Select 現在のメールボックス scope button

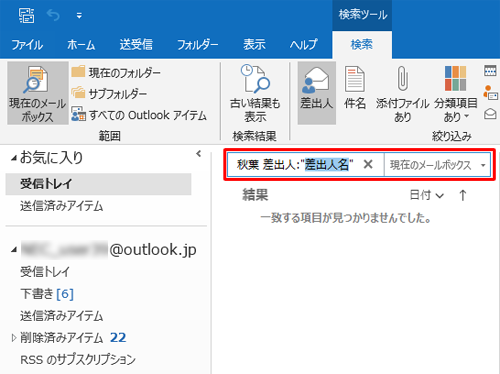(38, 93)
